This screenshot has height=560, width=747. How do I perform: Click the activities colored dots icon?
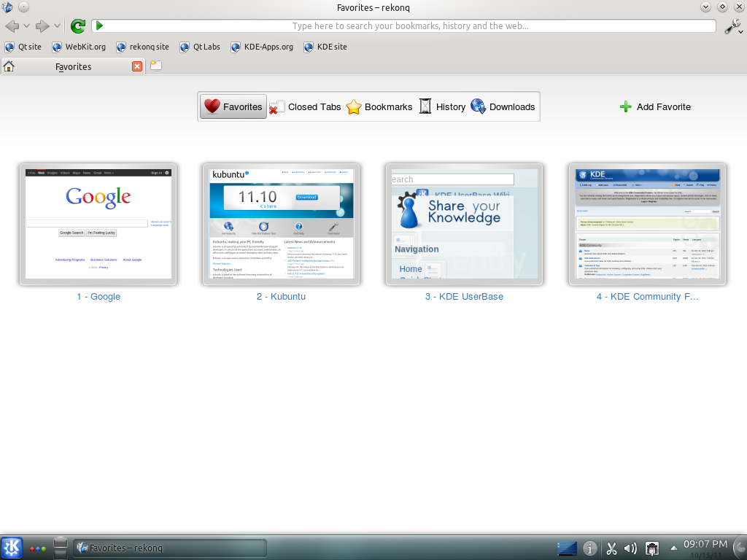(x=38, y=548)
